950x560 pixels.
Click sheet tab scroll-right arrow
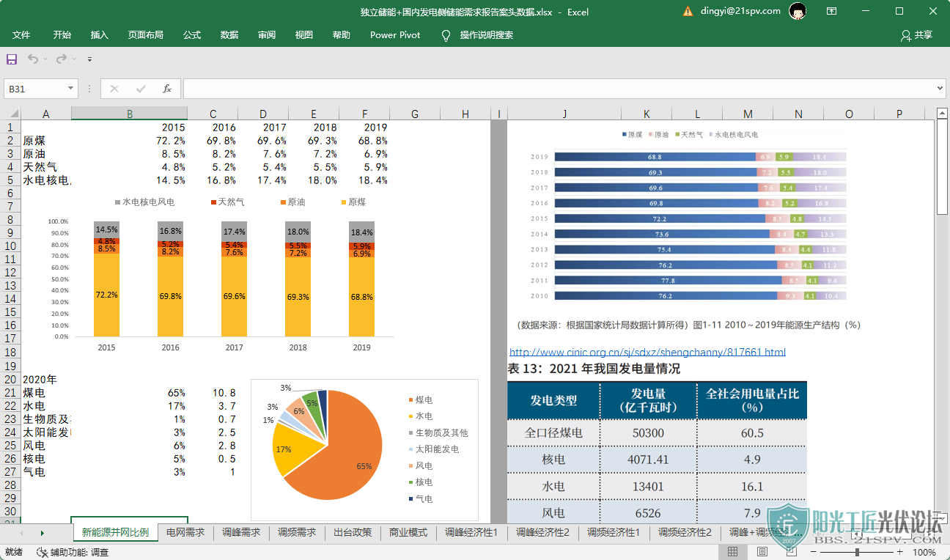42,533
